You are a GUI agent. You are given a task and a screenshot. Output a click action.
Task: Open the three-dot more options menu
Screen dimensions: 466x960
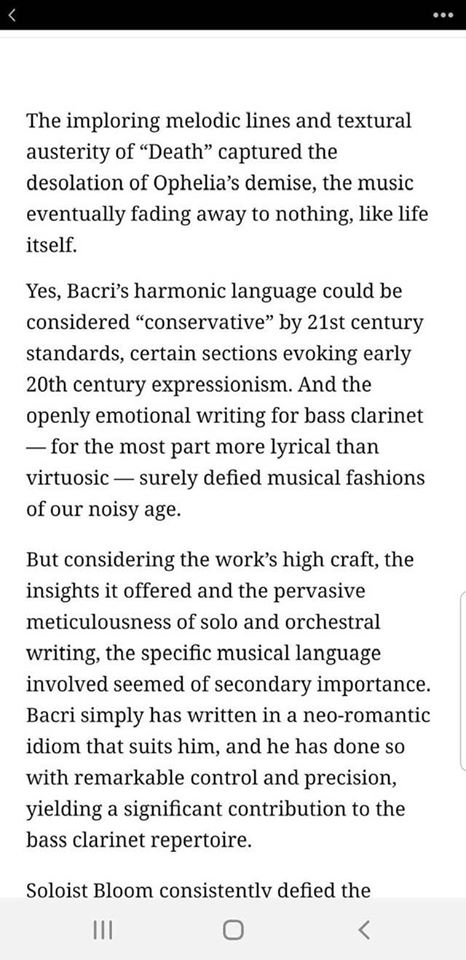[x=443, y=15]
